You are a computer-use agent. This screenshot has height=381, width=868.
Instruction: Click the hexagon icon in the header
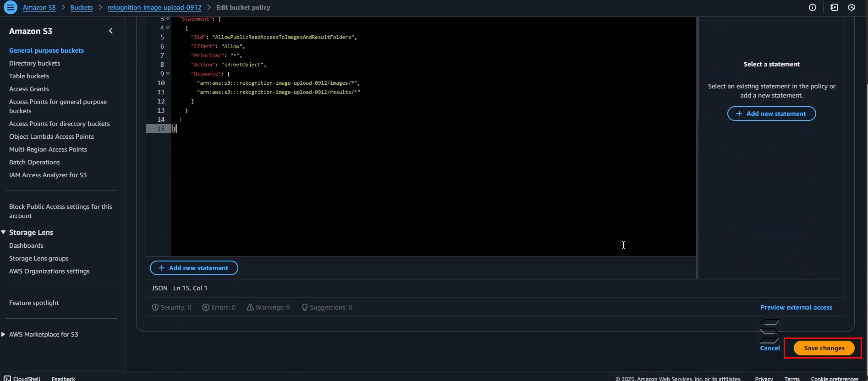852,7
